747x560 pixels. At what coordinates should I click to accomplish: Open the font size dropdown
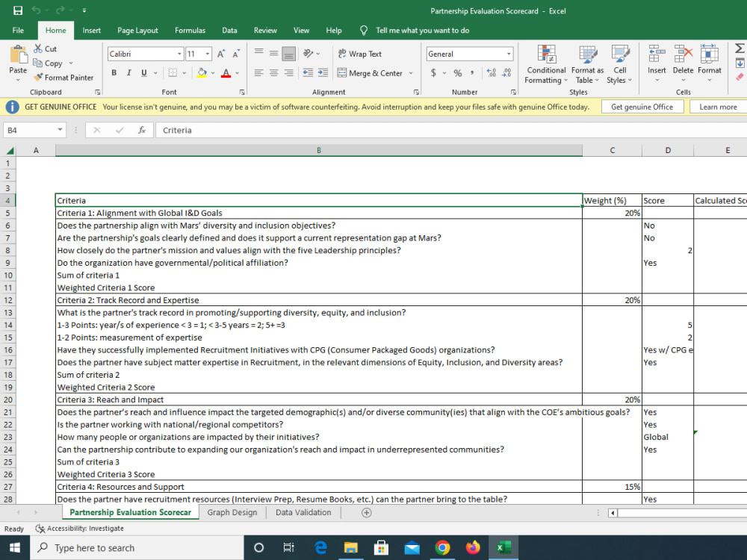pos(208,54)
